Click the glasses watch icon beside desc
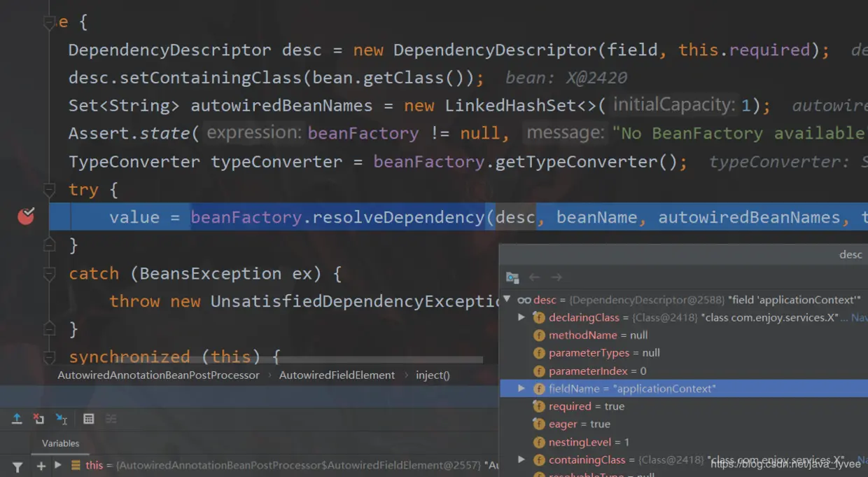The image size is (868, 477). pos(524,300)
